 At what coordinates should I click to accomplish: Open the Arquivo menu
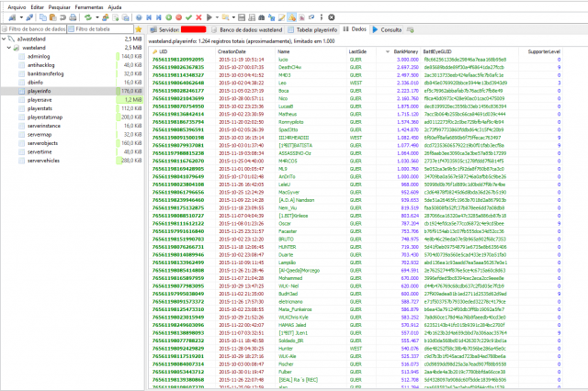[17, 7]
